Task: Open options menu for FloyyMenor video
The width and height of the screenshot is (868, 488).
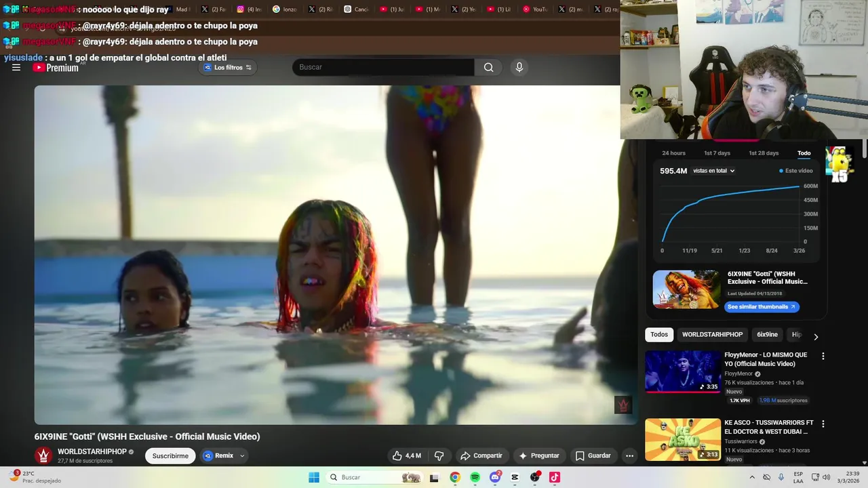Action: (823, 356)
